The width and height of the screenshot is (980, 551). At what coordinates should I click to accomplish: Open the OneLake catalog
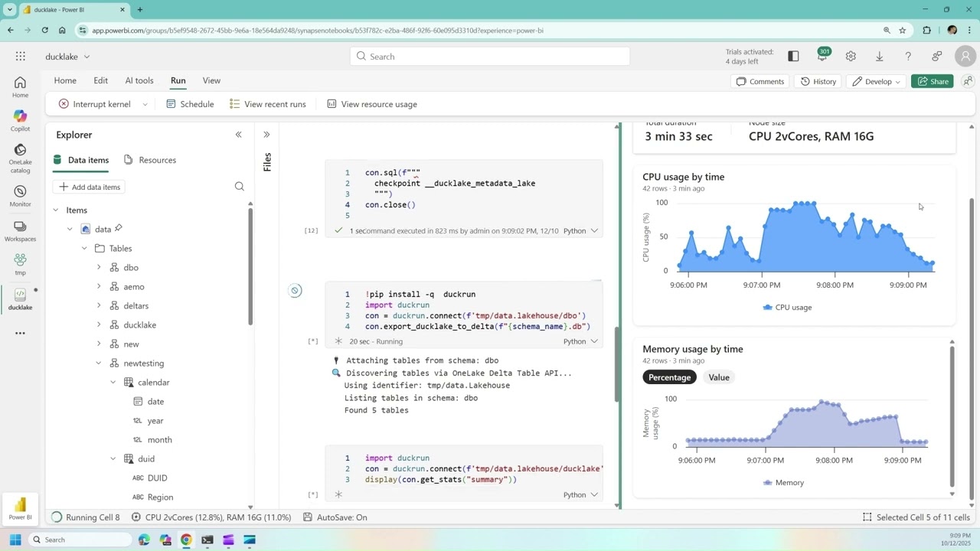(x=20, y=158)
